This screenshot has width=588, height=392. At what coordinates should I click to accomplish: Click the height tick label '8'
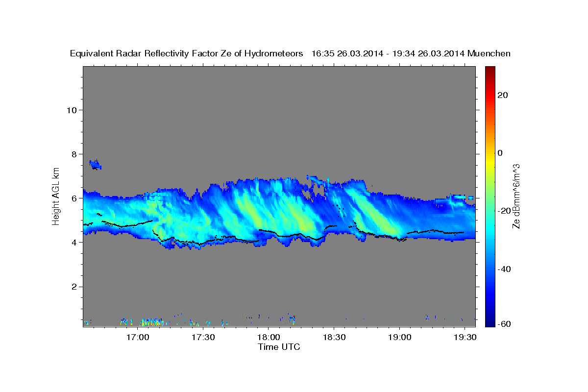(x=73, y=154)
